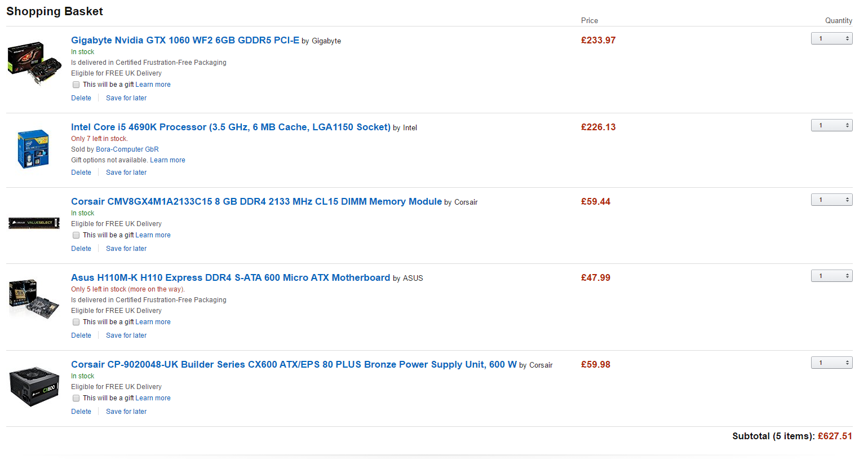Save the Corsair memory module for later

(126, 249)
